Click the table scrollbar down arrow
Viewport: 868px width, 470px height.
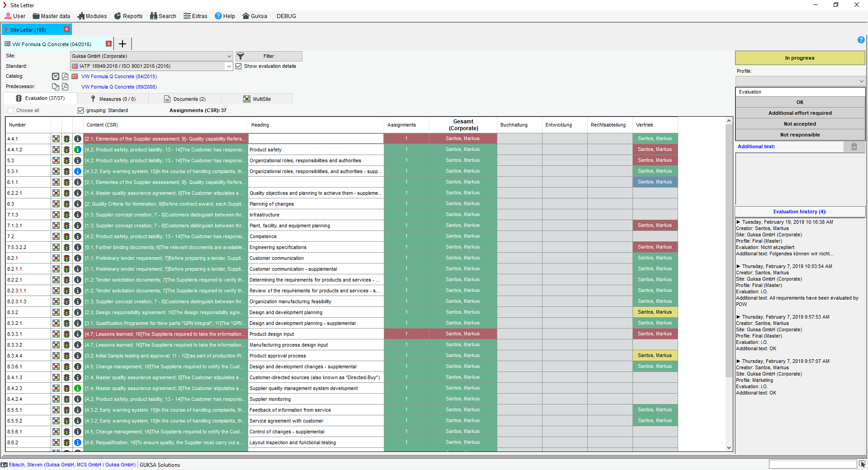tap(729, 447)
